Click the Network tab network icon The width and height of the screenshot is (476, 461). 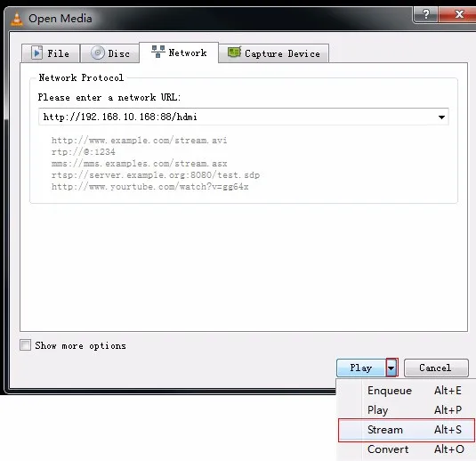tap(158, 52)
